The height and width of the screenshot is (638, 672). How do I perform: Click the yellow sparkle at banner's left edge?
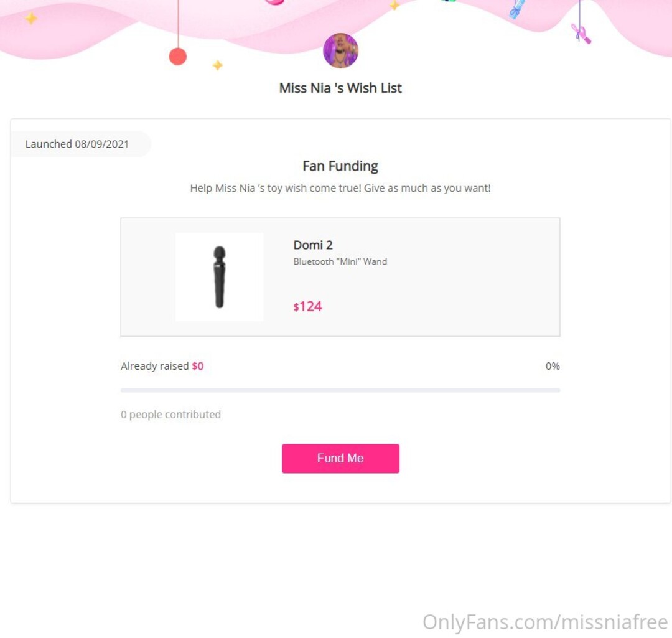[30, 19]
